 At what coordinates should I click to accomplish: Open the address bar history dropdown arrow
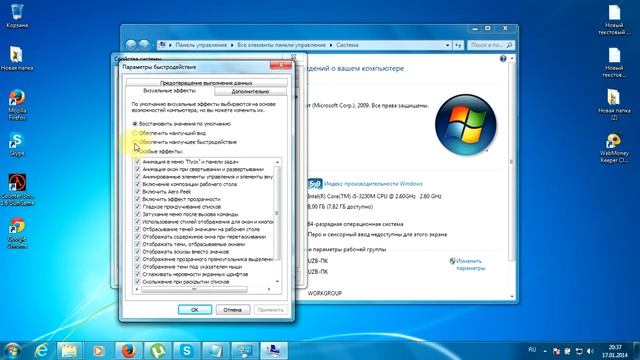(448, 45)
